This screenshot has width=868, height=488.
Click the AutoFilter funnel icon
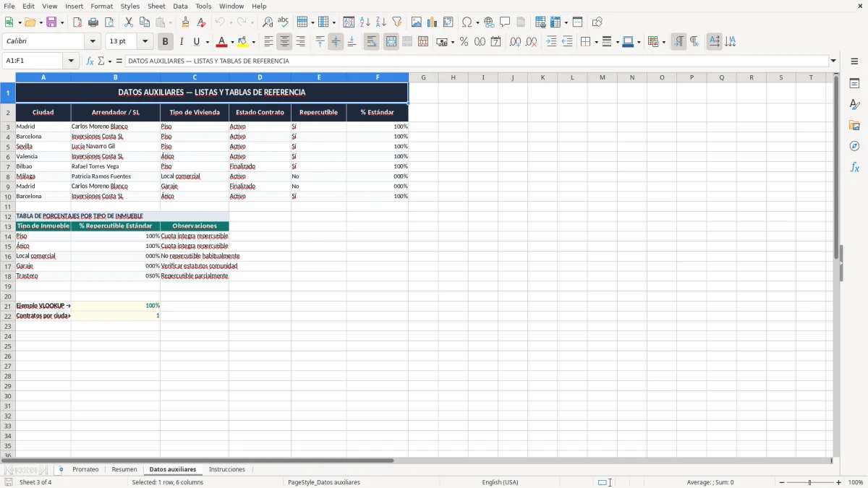coord(397,22)
